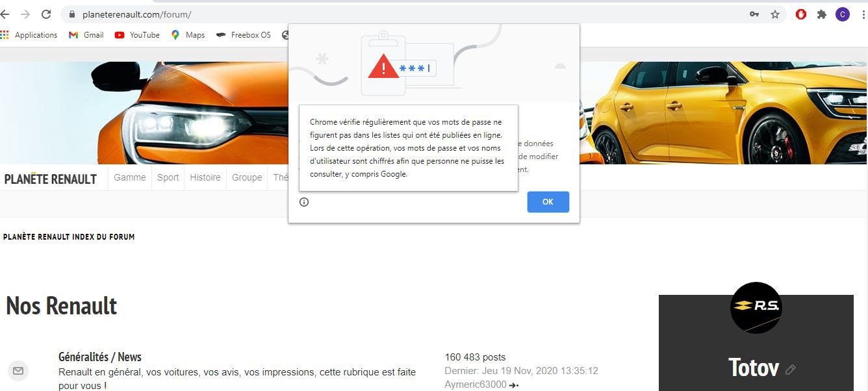Click the 'Nos Renault' category heading
Image resolution: width=868 pixels, height=391 pixels.
(62, 305)
